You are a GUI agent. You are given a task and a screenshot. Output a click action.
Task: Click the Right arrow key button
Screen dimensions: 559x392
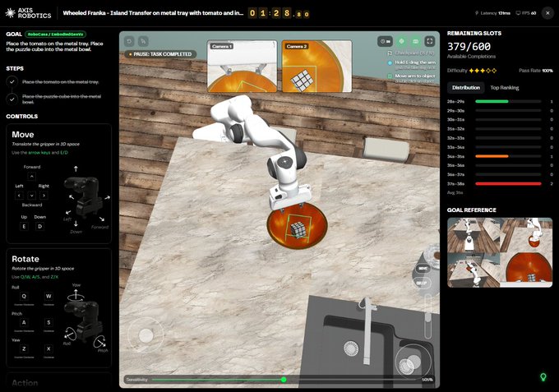(44, 196)
